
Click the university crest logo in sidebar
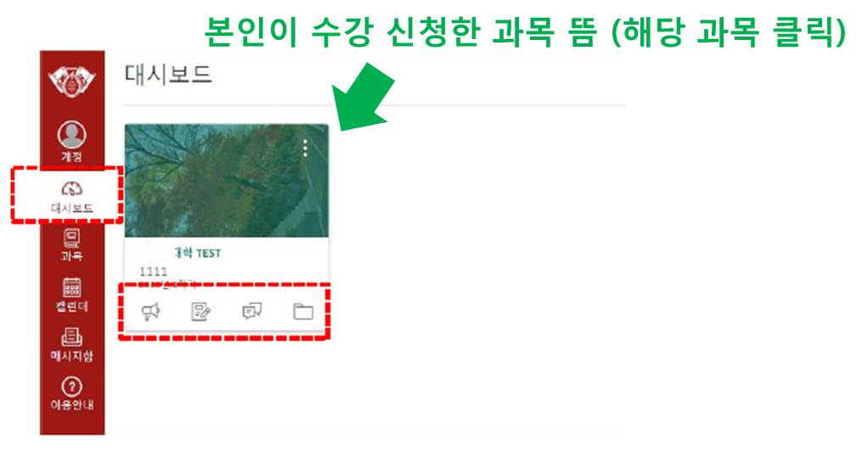(72, 82)
